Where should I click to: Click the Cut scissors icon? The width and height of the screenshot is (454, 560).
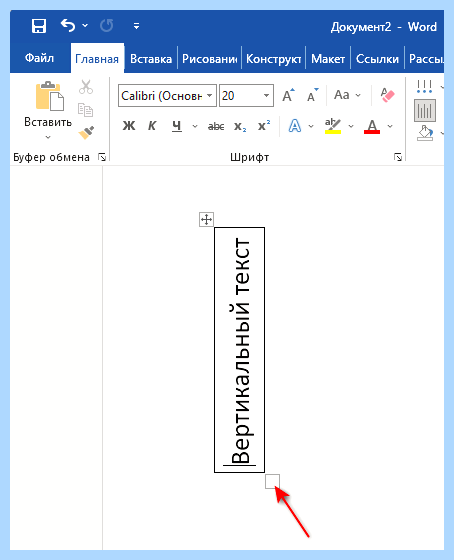click(86, 87)
